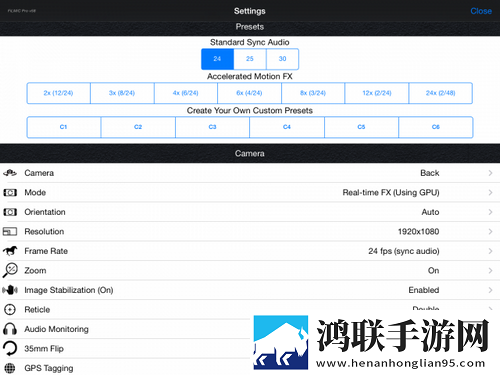
Task: Tap the Audio Monitoring headphones icon
Action: 10,329
